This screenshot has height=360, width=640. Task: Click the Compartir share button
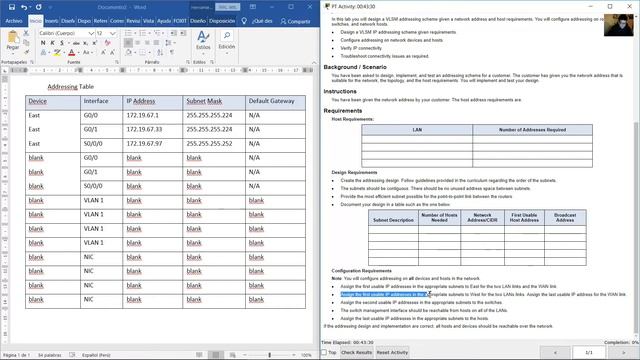tap(296, 21)
